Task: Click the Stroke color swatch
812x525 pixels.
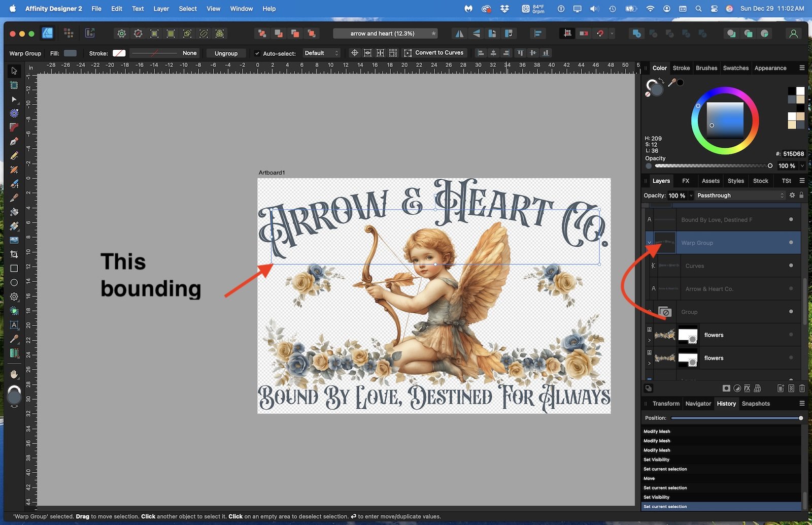Action: pyautogui.click(x=119, y=53)
